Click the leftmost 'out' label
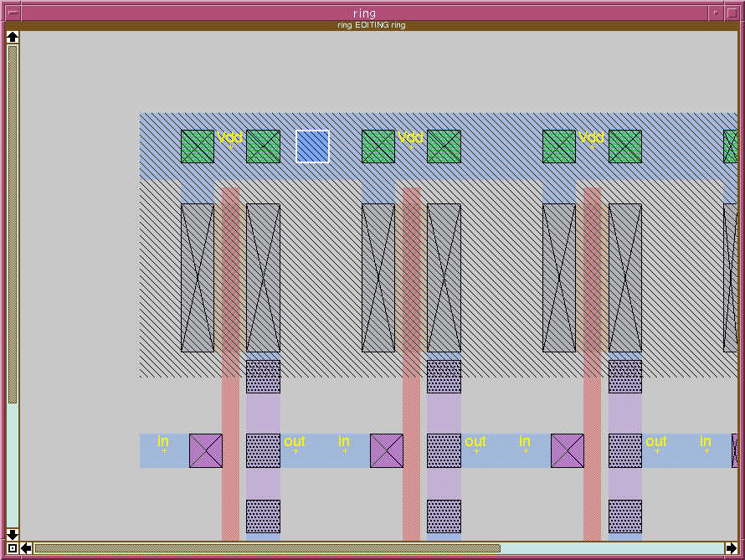This screenshot has height=560, width=745. point(295,441)
